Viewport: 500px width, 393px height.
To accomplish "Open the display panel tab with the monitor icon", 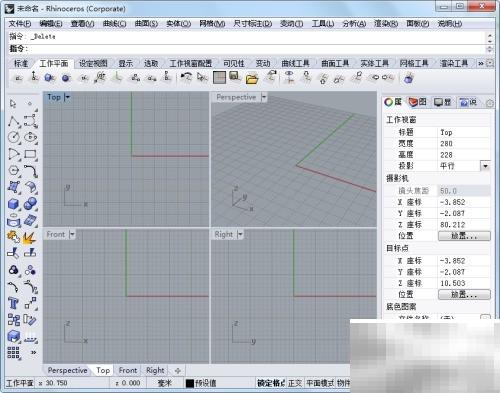I will coord(443,102).
